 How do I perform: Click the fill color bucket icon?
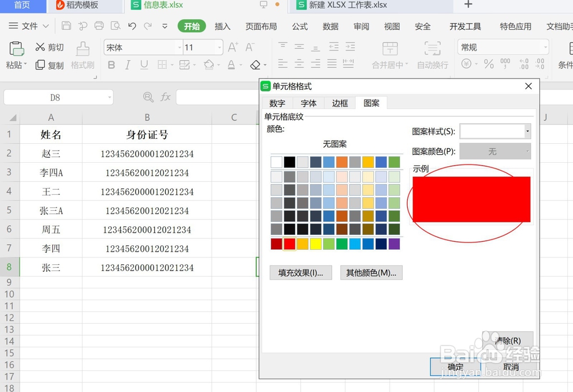(x=209, y=65)
